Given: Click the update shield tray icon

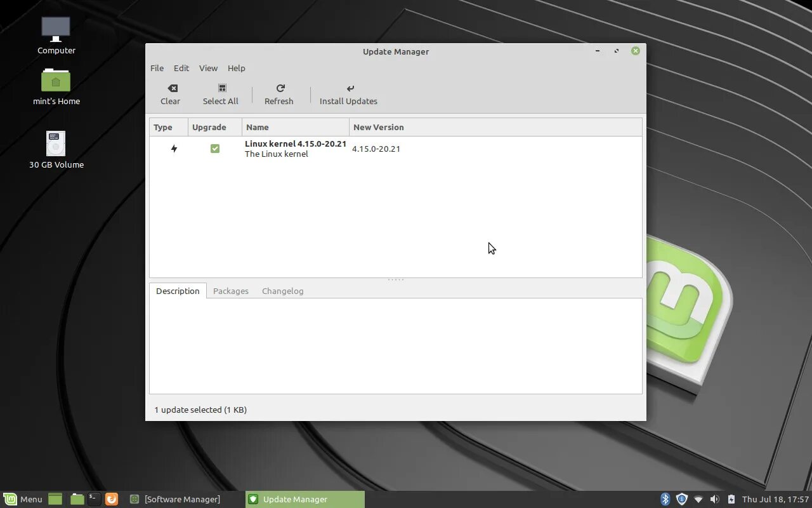Looking at the screenshot, I should point(682,499).
